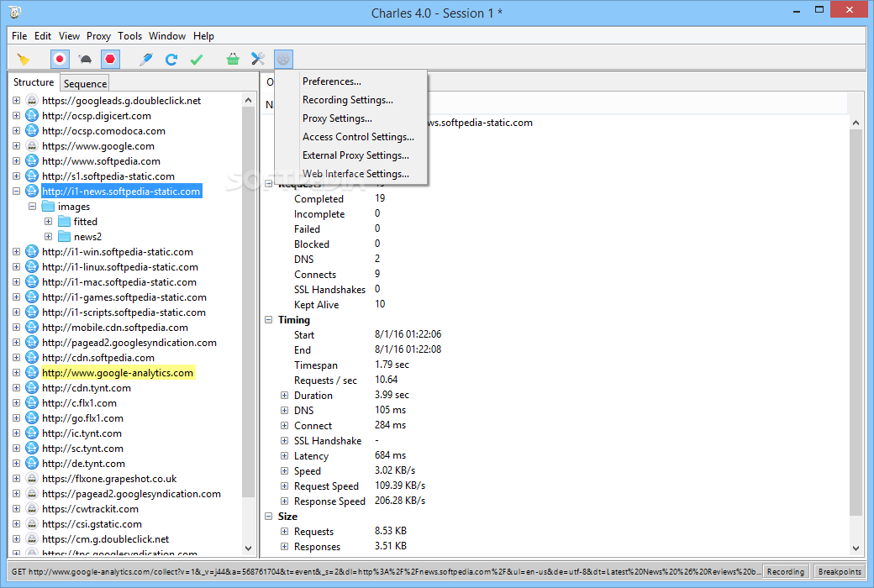Click lock icon of https://www.google.com
The height and width of the screenshot is (588, 874).
32,146
